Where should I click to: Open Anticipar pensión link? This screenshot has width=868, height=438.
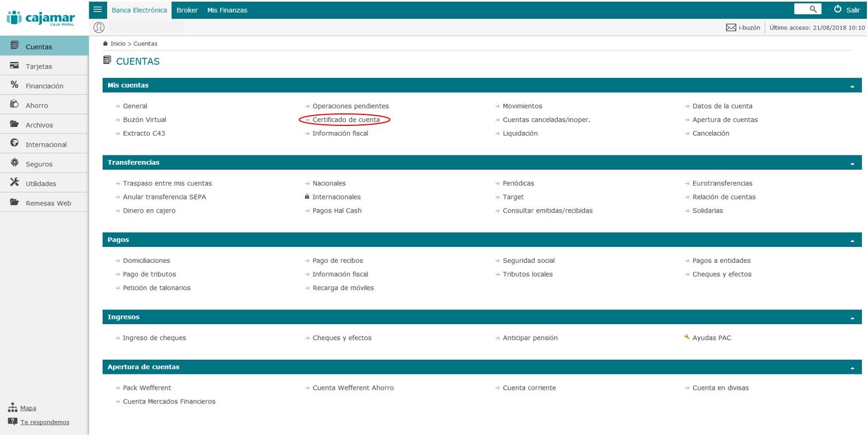point(530,338)
